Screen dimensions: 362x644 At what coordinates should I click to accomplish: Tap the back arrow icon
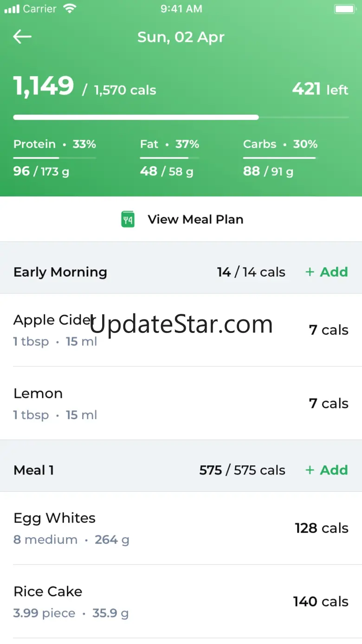click(22, 37)
